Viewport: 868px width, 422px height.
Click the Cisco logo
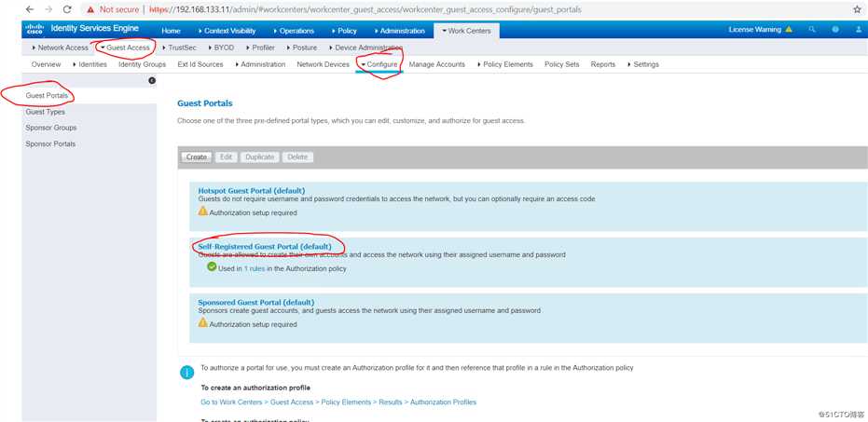coord(34,29)
